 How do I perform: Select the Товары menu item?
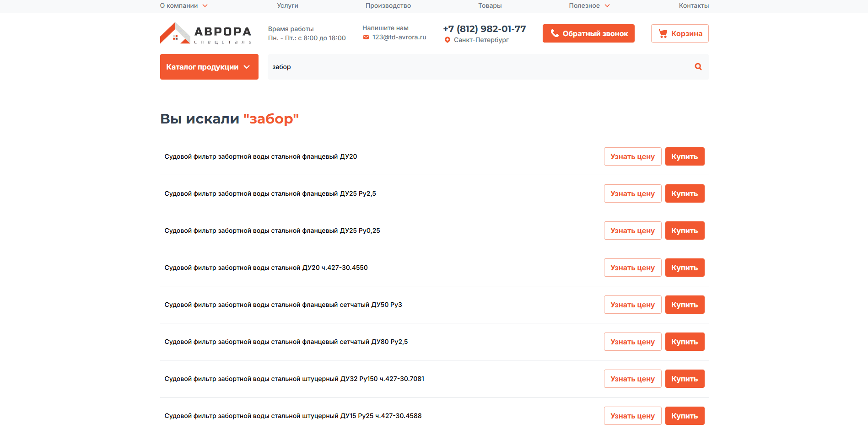pyautogui.click(x=490, y=6)
